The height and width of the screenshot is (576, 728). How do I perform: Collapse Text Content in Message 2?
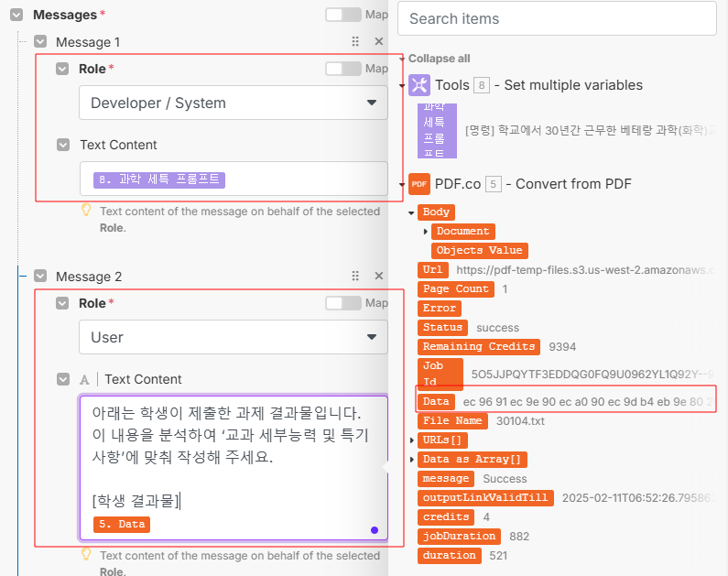click(x=63, y=379)
